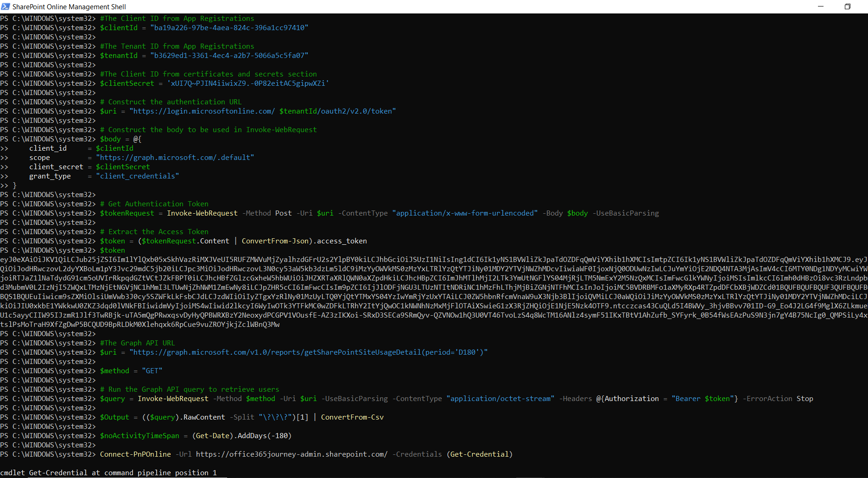The width and height of the screenshot is (868, 478).
Task: Click the 'application/octet-stream' content type string
Action: [501, 399]
